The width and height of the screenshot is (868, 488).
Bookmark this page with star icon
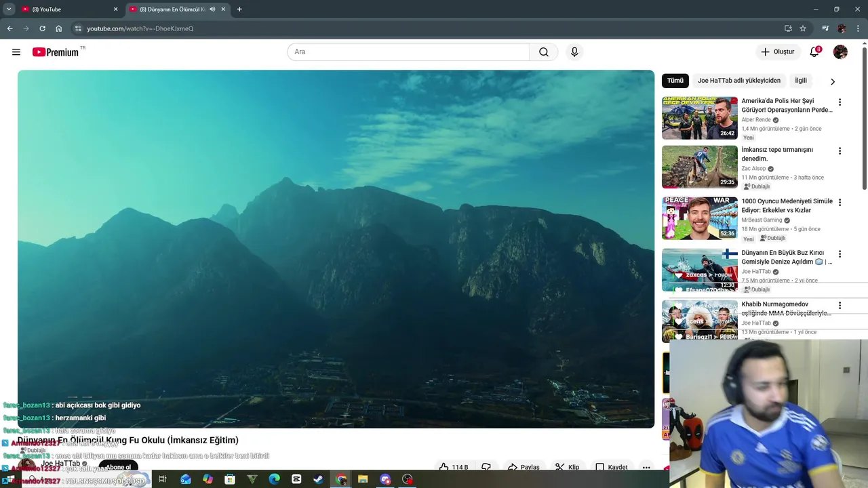point(803,28)
